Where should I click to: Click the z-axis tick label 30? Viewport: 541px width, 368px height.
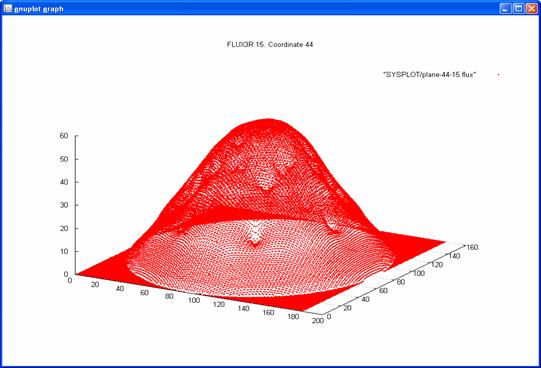pos(64,205)
